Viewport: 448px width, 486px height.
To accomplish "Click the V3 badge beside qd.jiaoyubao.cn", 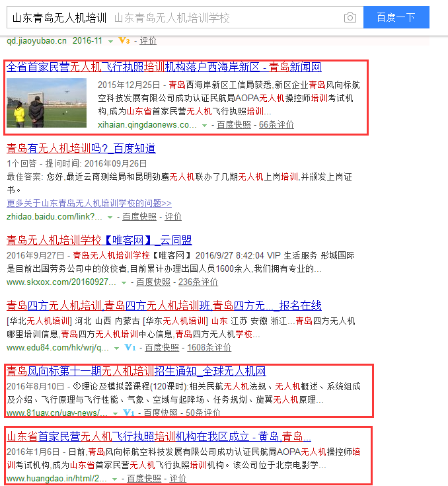I will (x=124, y=40).
